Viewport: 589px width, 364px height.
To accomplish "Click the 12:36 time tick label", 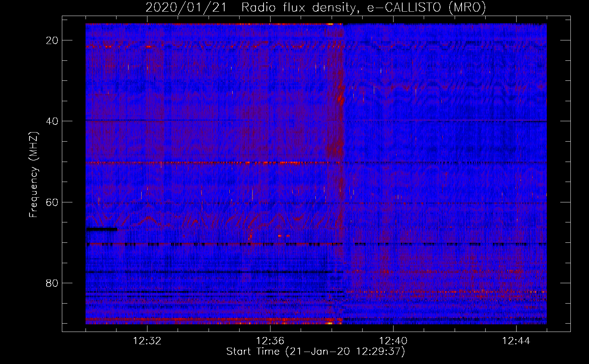I will pos(270,341).
